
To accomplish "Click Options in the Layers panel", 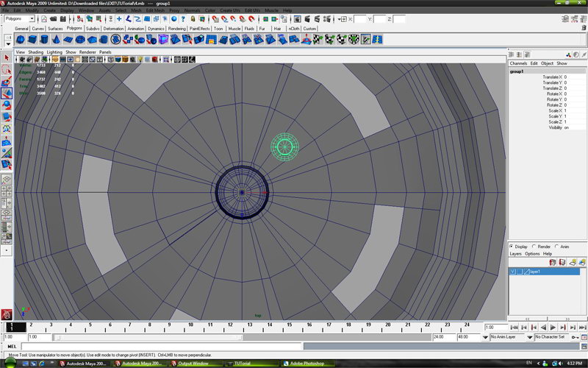I will 532,254.
